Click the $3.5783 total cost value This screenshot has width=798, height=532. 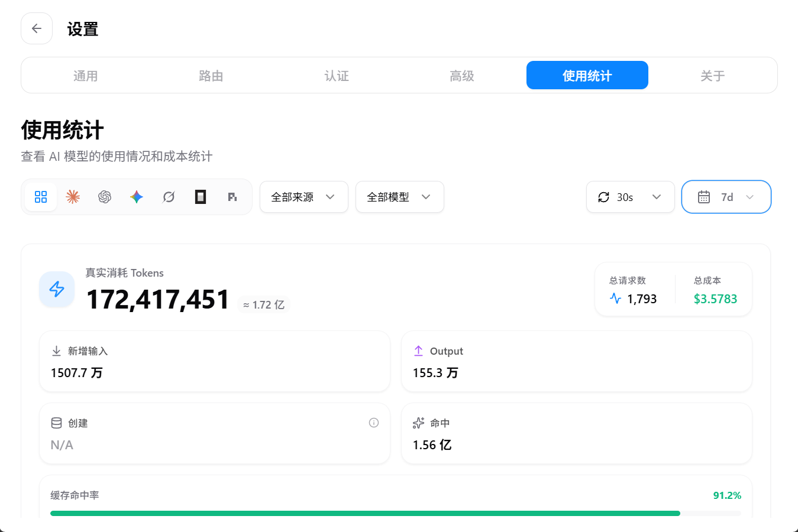point(716,299)
